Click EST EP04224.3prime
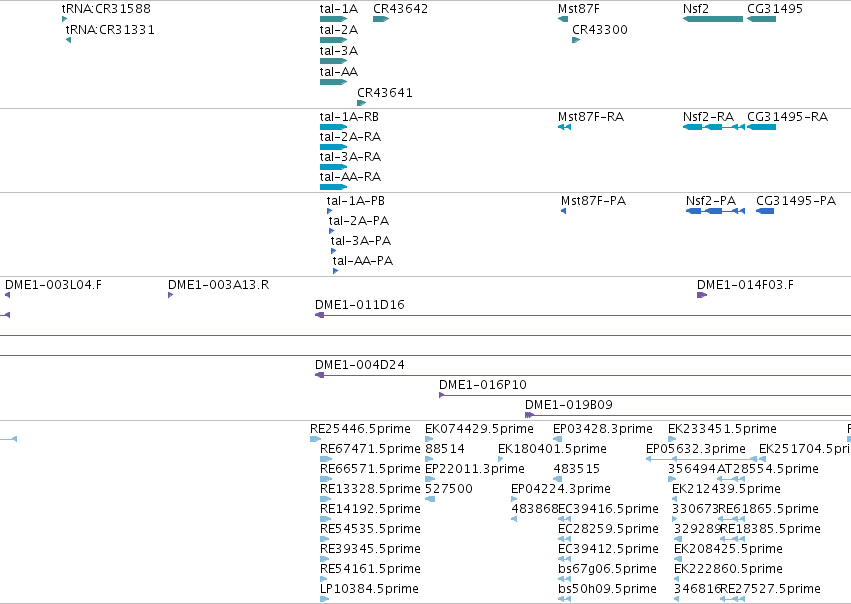851x604 pixels. tap(514, 499)
